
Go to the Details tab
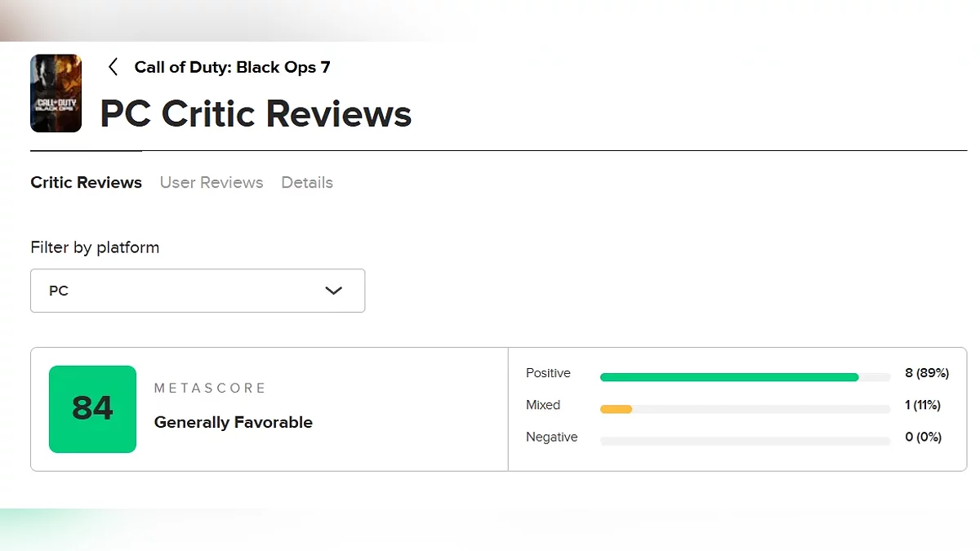307,183
